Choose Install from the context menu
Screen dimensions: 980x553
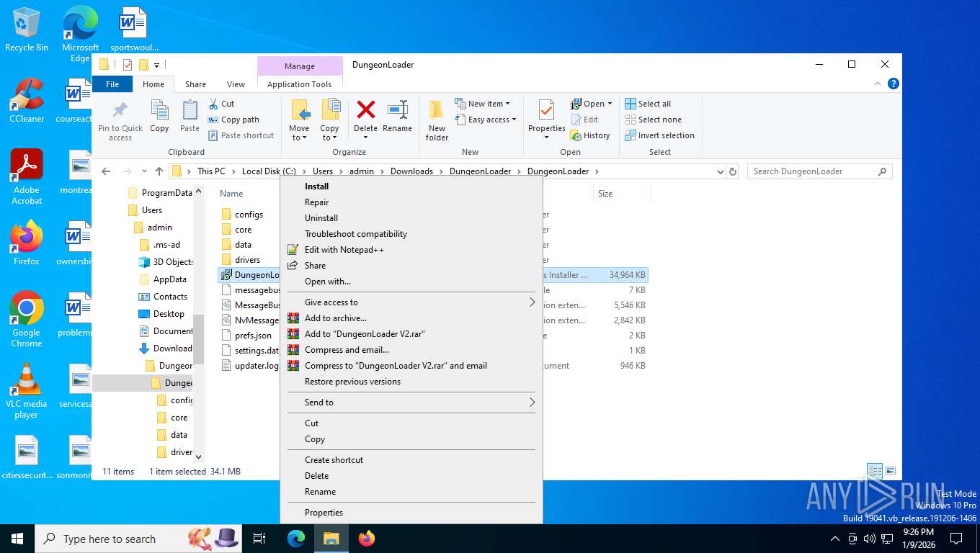pos(411,186)
